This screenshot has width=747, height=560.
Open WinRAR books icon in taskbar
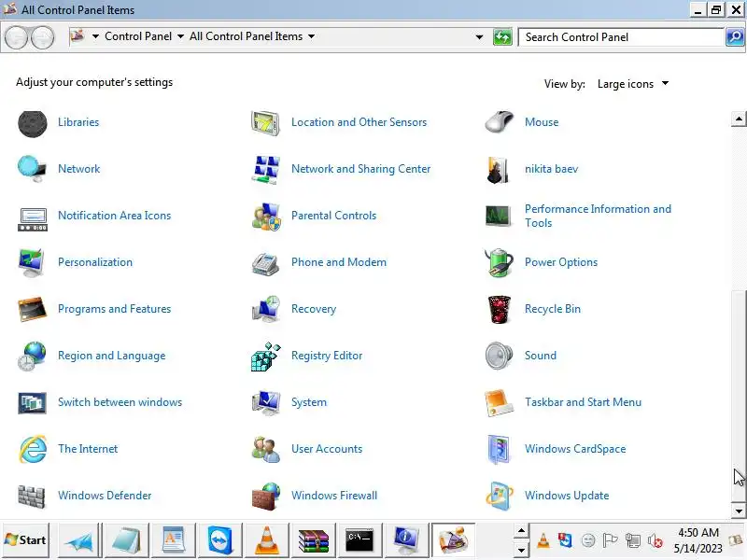313,540
